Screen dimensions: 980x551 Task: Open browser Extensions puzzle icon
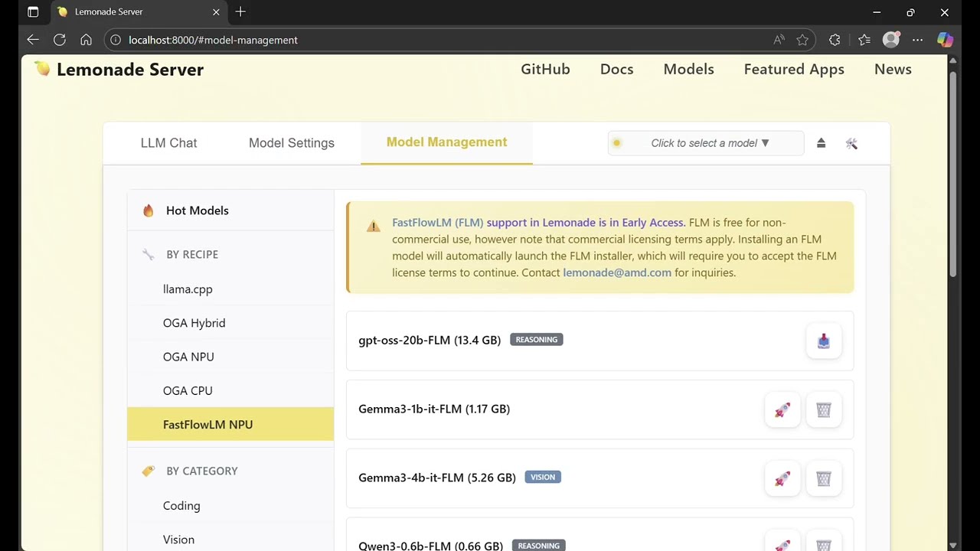[x=835, y=40]
